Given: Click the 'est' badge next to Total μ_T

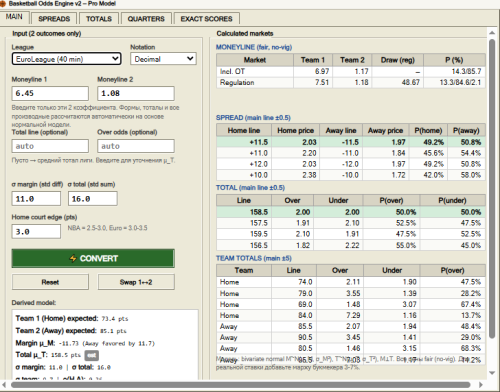Looking at the screenshot, I should click(92, 355).
